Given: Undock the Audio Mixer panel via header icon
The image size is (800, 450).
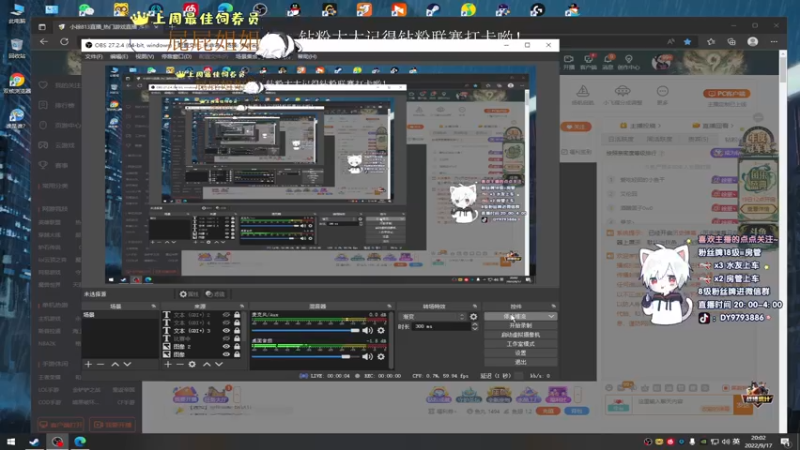Looking at the screenshot, I should (389, 306).
